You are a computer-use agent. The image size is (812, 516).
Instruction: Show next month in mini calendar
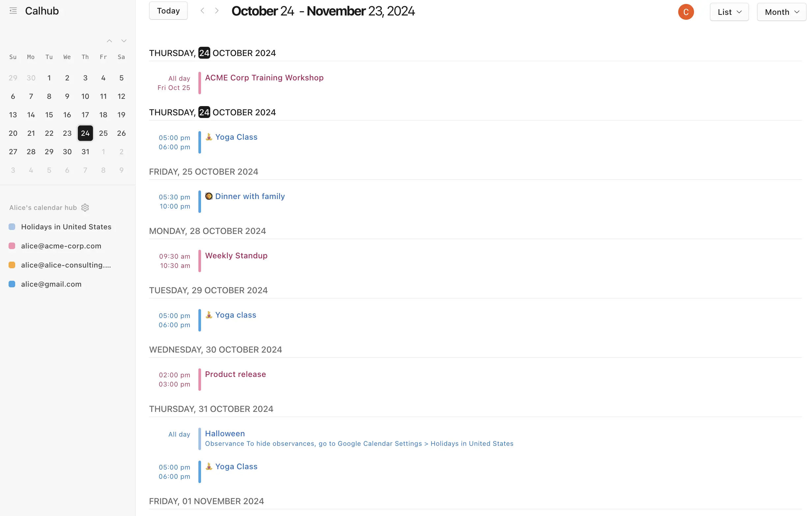[124, 41]
